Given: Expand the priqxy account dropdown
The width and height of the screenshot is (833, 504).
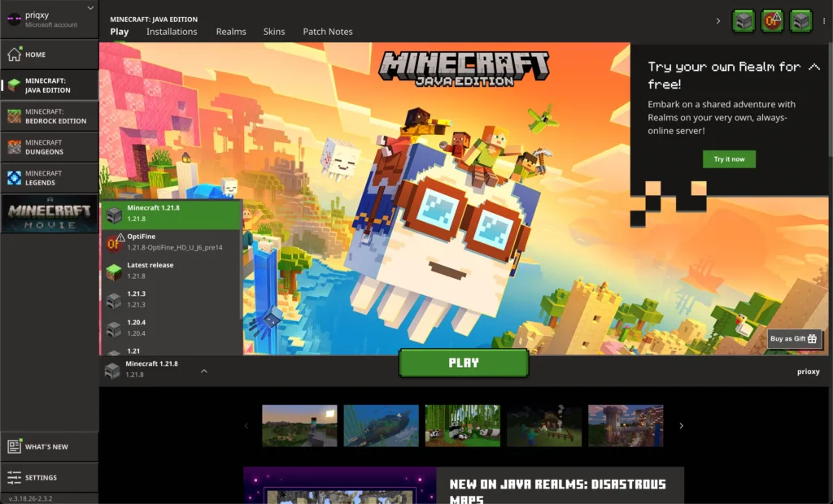Looking at the screenshot, I should (90, 9).
